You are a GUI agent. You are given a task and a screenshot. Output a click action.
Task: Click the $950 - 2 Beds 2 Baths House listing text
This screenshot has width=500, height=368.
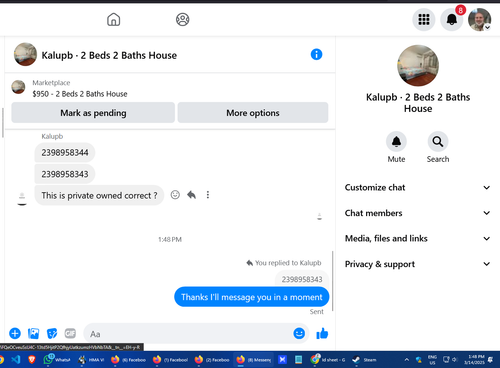80,94
